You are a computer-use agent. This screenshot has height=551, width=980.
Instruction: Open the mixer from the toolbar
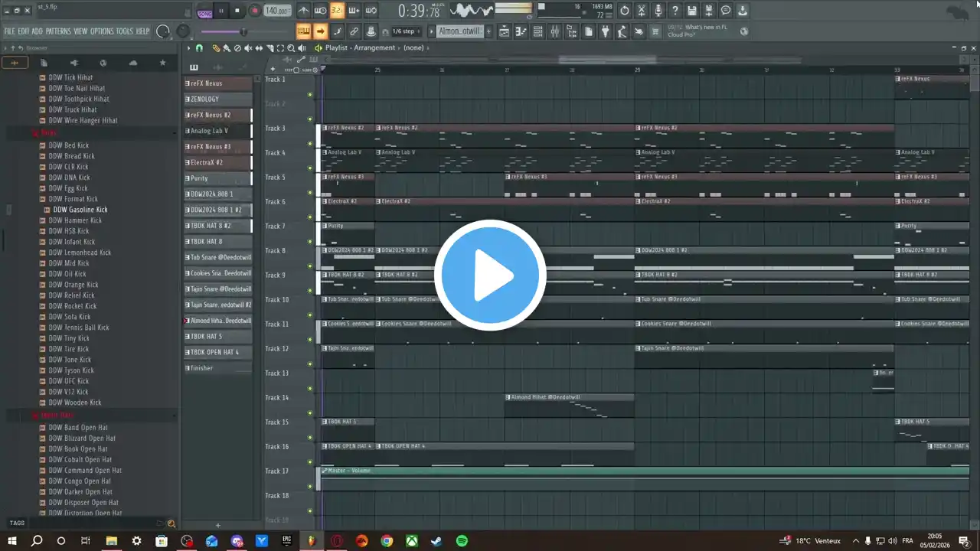tap(554, 31)
